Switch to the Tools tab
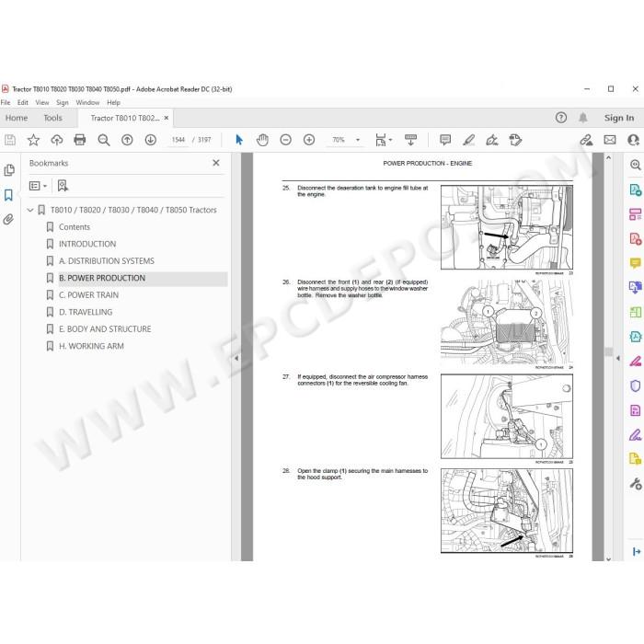Screen dimensions: 644x644 point(53,118)
